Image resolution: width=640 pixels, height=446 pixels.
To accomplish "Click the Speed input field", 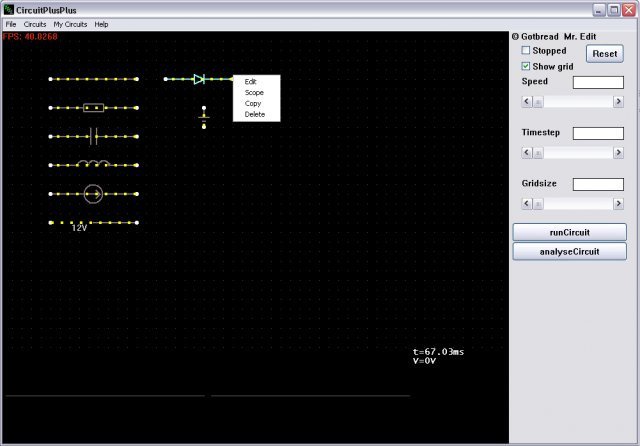I will pos(598,82).
